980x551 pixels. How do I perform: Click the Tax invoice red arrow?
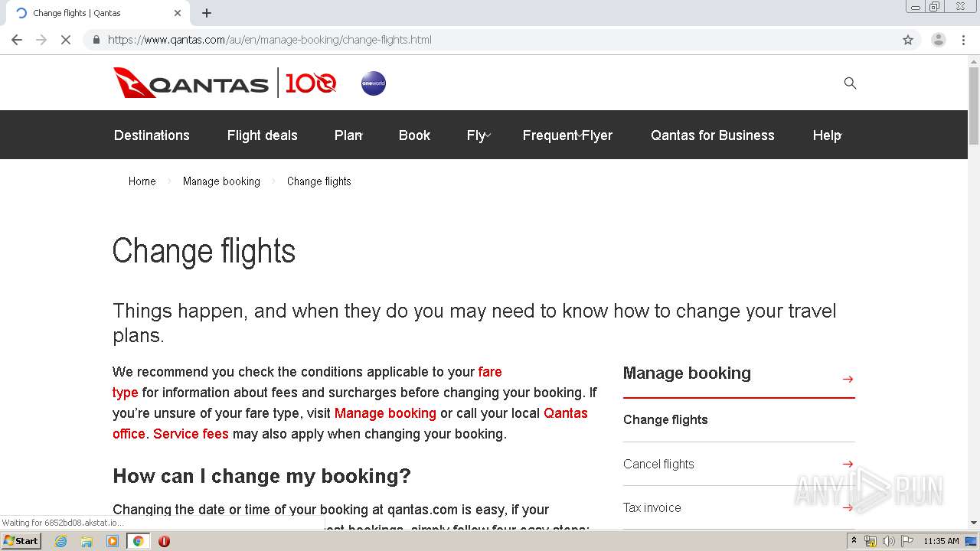[848, 507]
